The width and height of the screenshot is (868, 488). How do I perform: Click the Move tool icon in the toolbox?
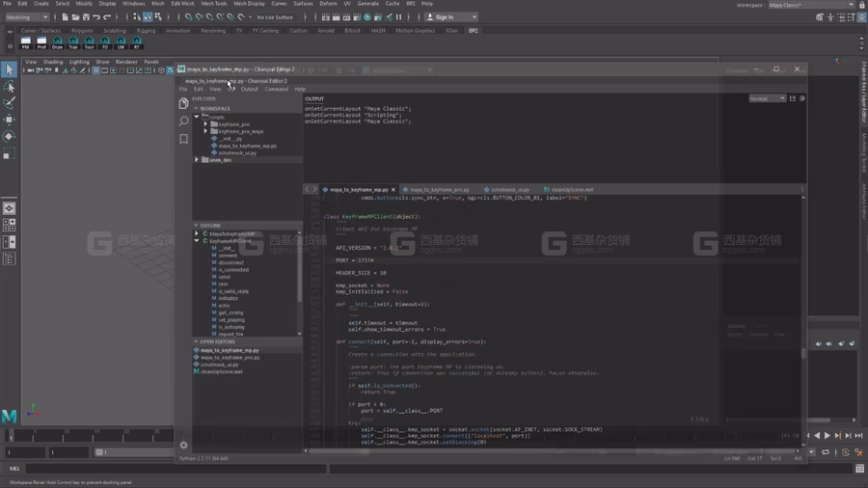pyautogui.click(x=9, y=120)
